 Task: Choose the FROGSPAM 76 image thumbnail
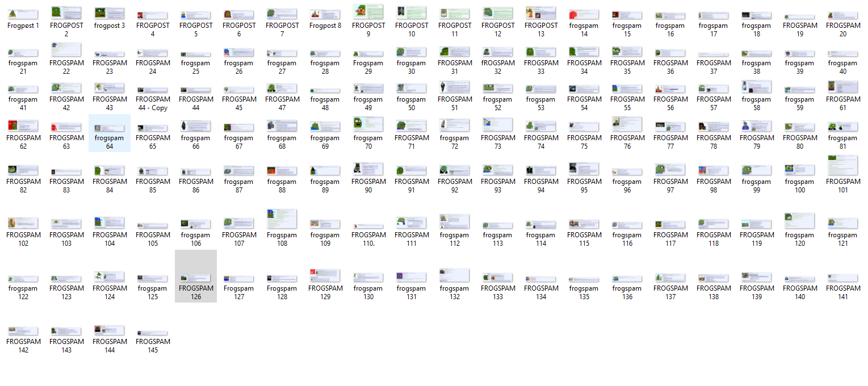[x=627, y=124]
